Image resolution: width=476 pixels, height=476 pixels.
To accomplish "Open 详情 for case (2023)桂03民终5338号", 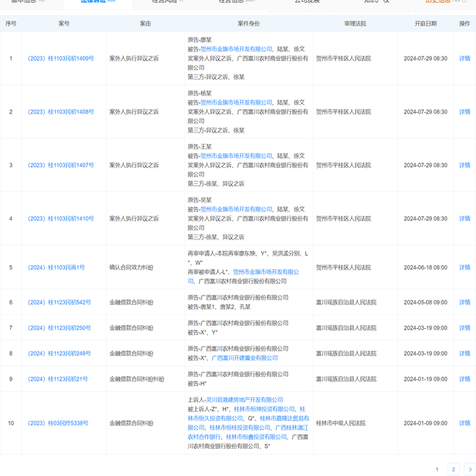I will click(464, 423).
